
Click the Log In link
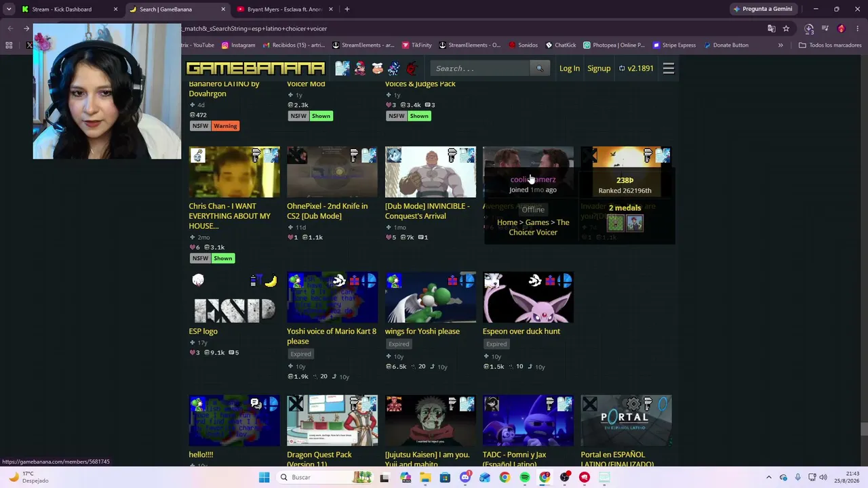click(570, 68)
